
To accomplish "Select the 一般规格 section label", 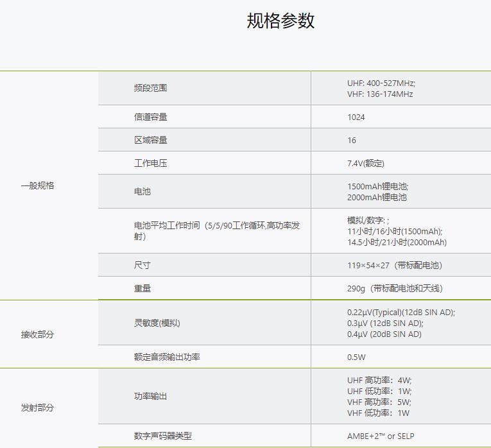I will (x=37, y=185).
